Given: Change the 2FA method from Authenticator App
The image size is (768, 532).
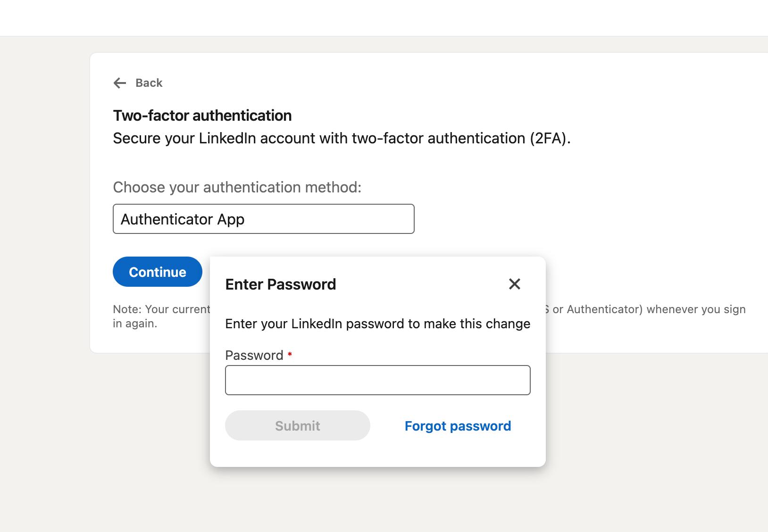Looking at the screenshot, I should [x=263, y=219].
